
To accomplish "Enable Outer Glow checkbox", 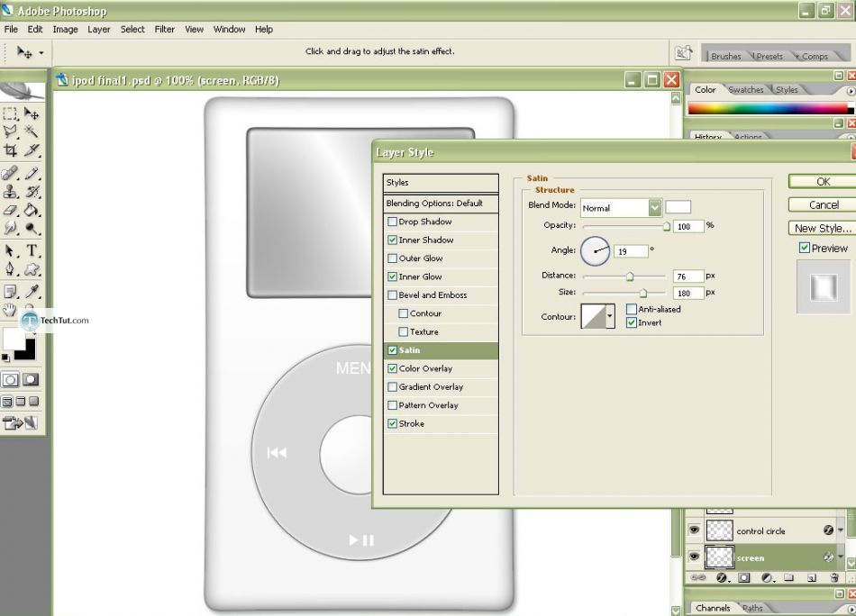I will click(x=392, y=258).
